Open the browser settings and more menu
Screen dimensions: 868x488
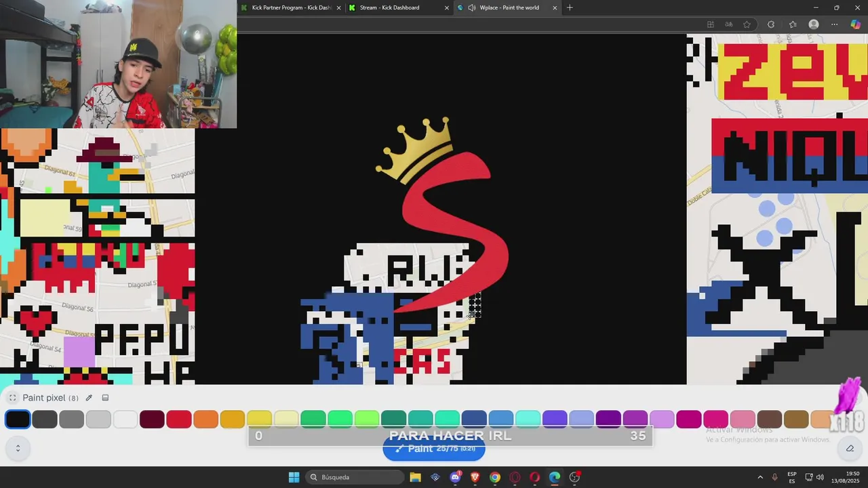click(835, 24)
